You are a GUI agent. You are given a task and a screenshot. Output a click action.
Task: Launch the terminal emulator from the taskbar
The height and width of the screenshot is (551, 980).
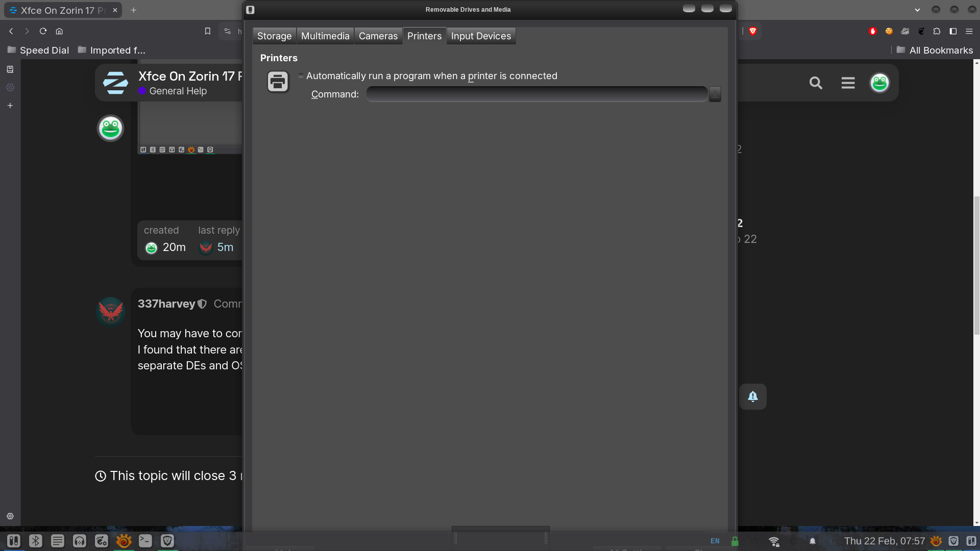tap(145, 541)
